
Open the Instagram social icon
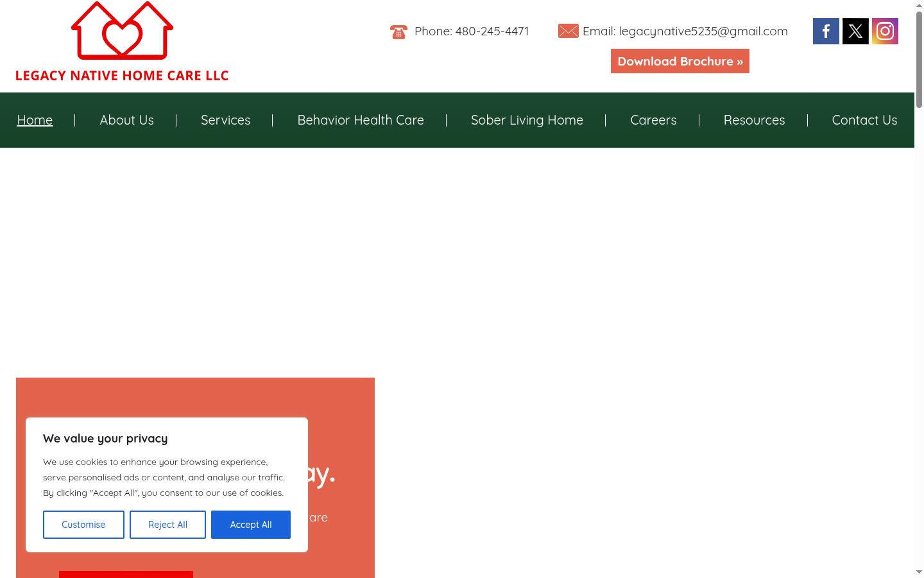[885, 31]
